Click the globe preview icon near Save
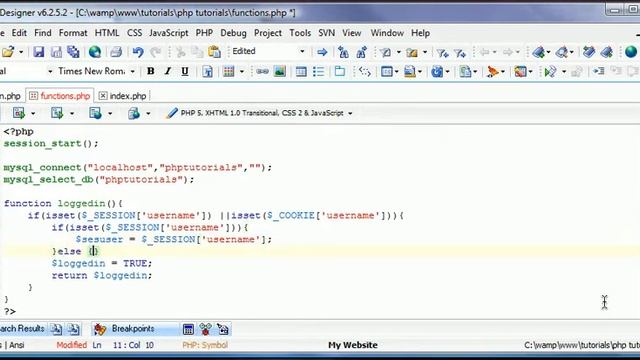 click(95, 52)
